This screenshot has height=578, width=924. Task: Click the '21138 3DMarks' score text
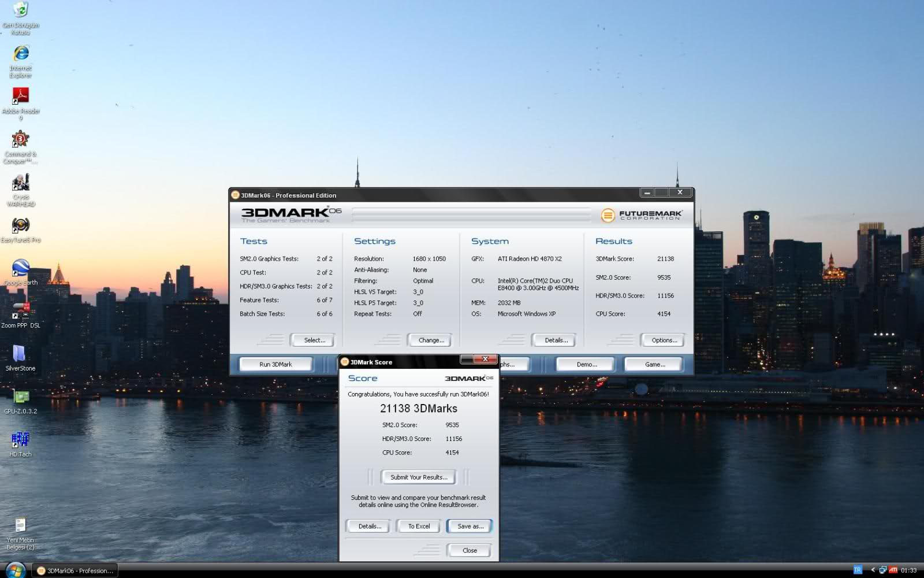click(418, 409)
